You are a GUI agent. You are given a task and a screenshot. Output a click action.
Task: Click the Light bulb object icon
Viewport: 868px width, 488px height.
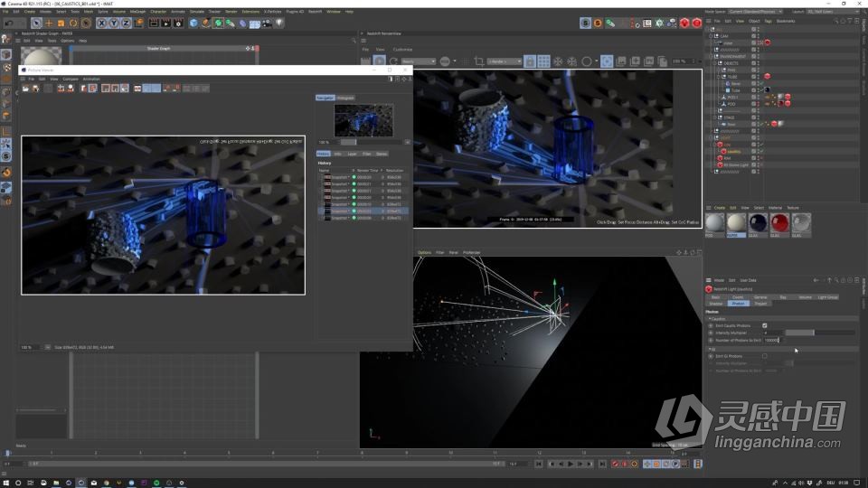[279, 23]
